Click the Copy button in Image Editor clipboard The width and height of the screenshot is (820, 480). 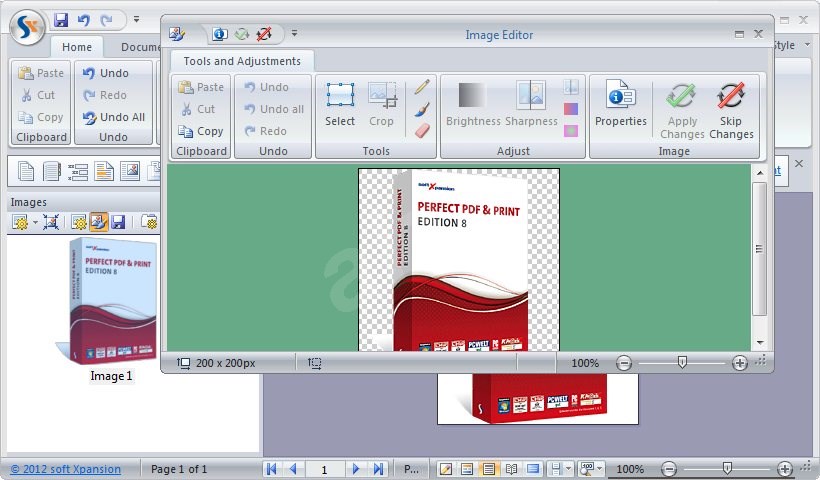coord(201,131)
